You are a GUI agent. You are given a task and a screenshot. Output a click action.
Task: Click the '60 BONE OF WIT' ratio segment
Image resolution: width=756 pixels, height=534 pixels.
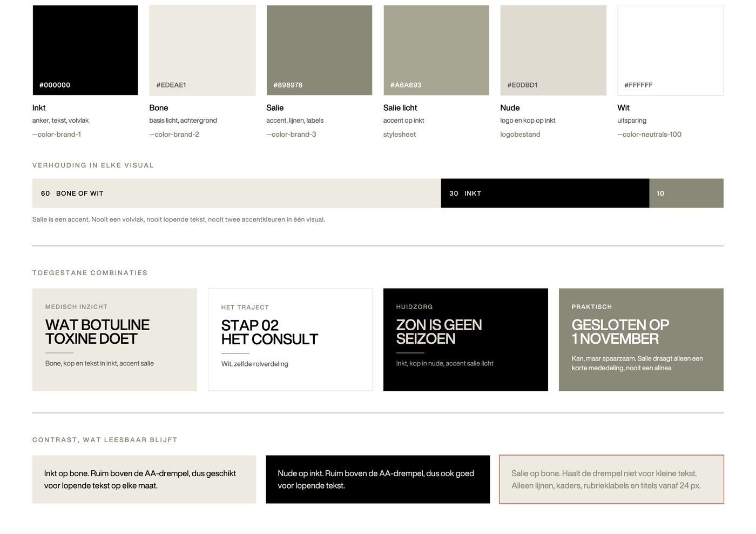(x=237, y=193)
